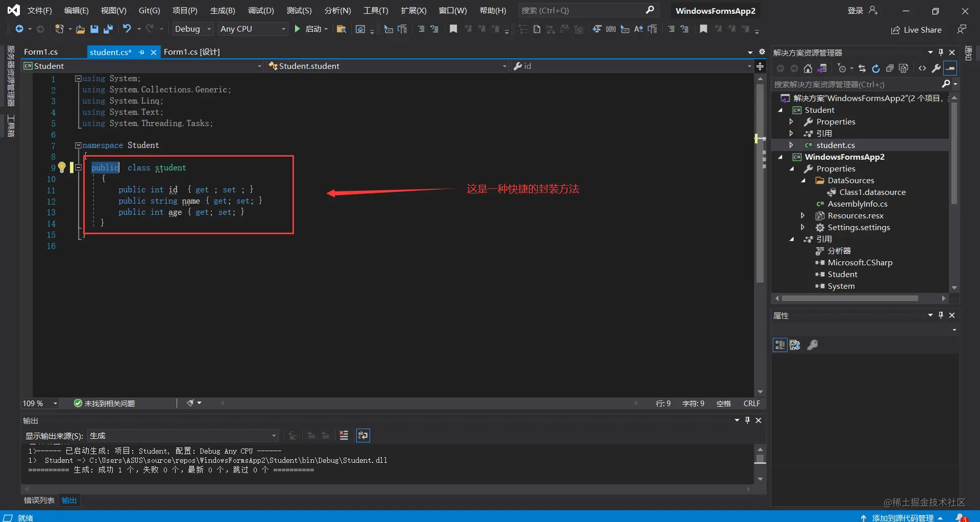The height and width of the screenshot is (522, 980).
Task: Click the Property Pages wrench icon in Properties
Action: (813, 345)
